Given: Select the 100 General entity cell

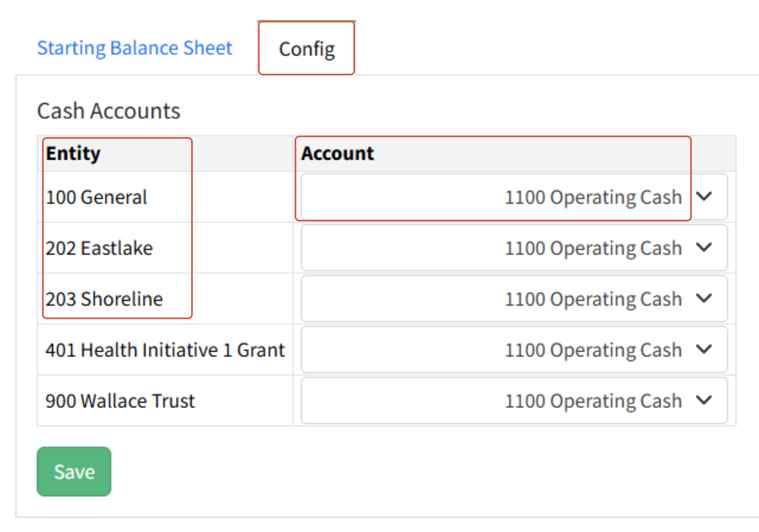Looking at the screenshot, I should click(x=97, y=197).
